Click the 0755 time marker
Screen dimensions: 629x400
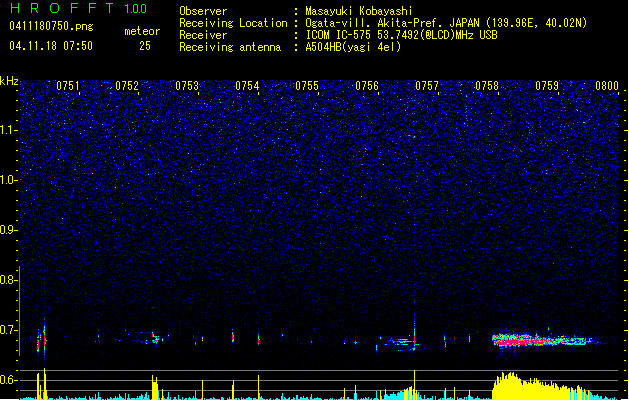point(307,86)
